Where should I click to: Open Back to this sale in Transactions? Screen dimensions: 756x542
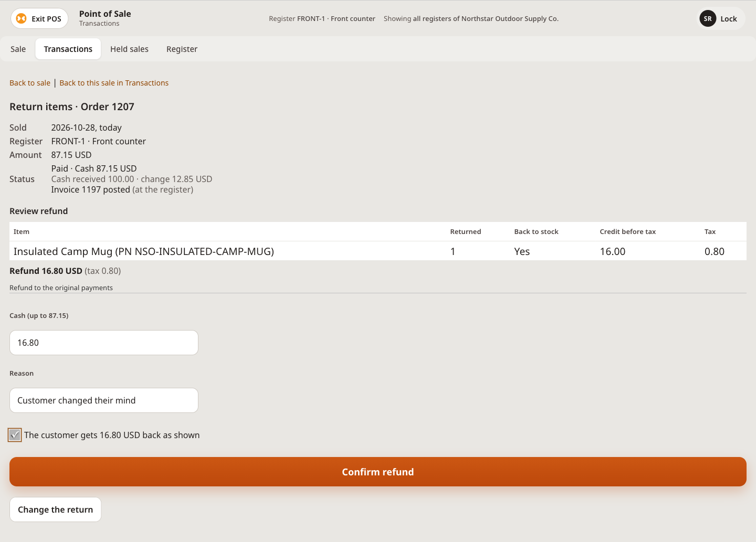coord(114,83)
